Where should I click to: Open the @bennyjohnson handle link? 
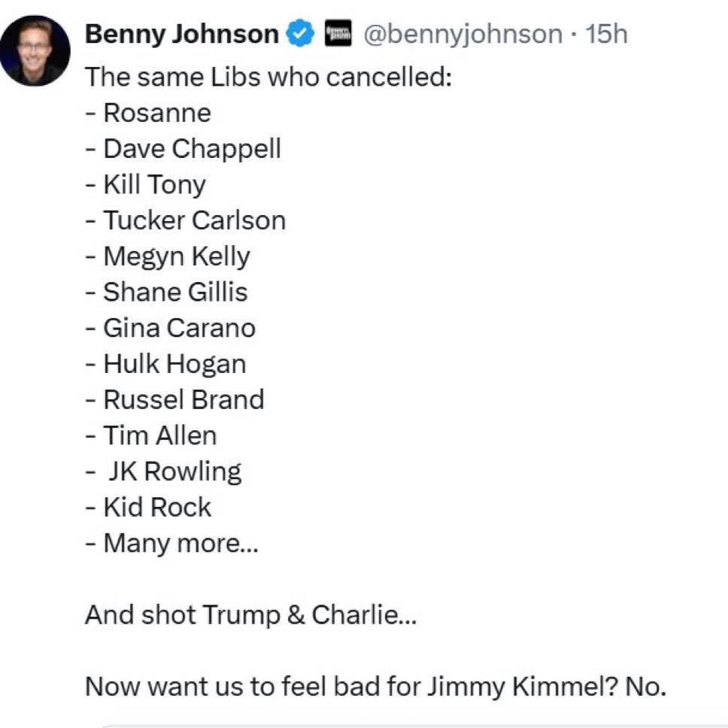[463, 35]
